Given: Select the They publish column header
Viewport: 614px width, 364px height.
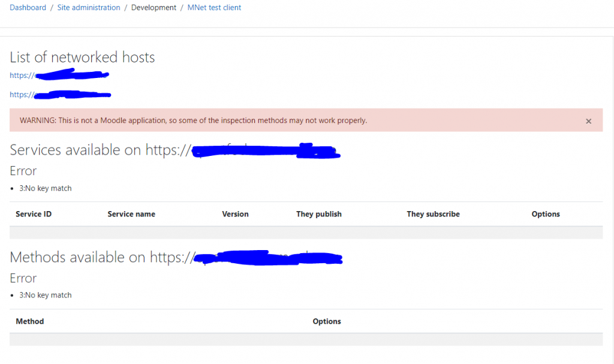Looking at the screenshot, I should (319, 214).
